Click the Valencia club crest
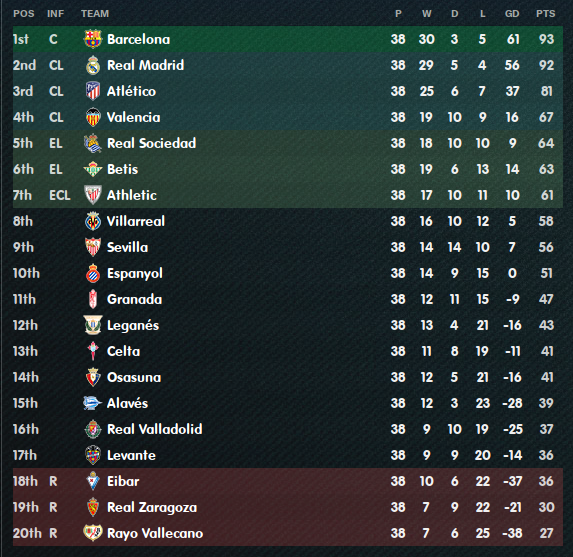This screenshot has height=557, width=573. pos(93,117)
